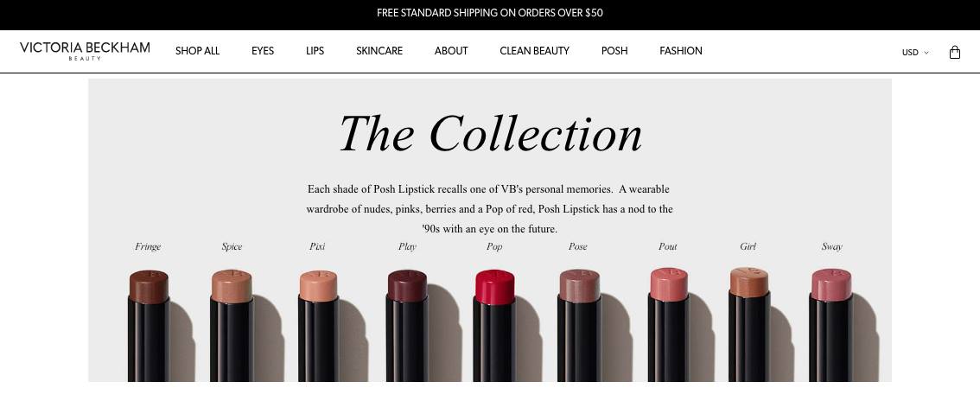
Task: Open the SHOP ALL menu
Action: click(x=198, y=51)
